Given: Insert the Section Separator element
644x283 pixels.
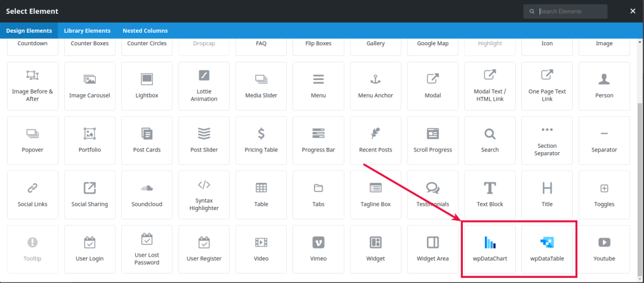Looking at the screenshot, I should [547, 140].
